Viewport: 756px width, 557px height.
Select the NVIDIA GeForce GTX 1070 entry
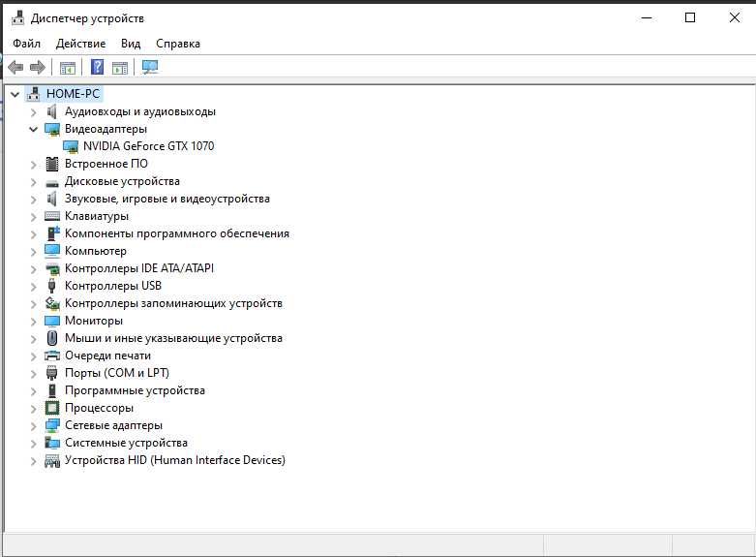[148, 145]
